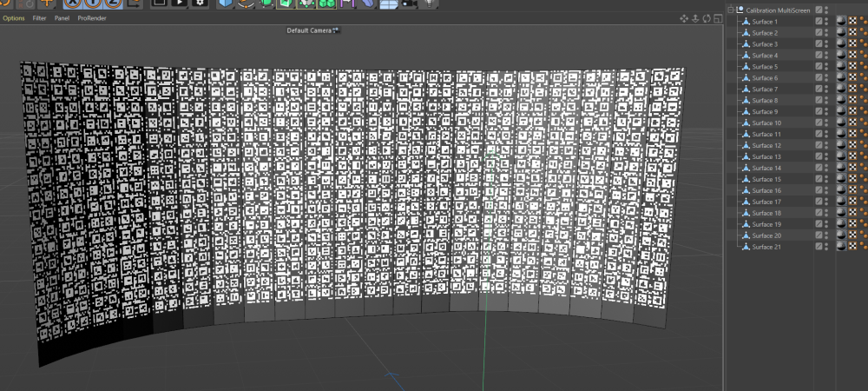
Task: Select the material tag on Surface 1
Action: [x=841, y=22]
